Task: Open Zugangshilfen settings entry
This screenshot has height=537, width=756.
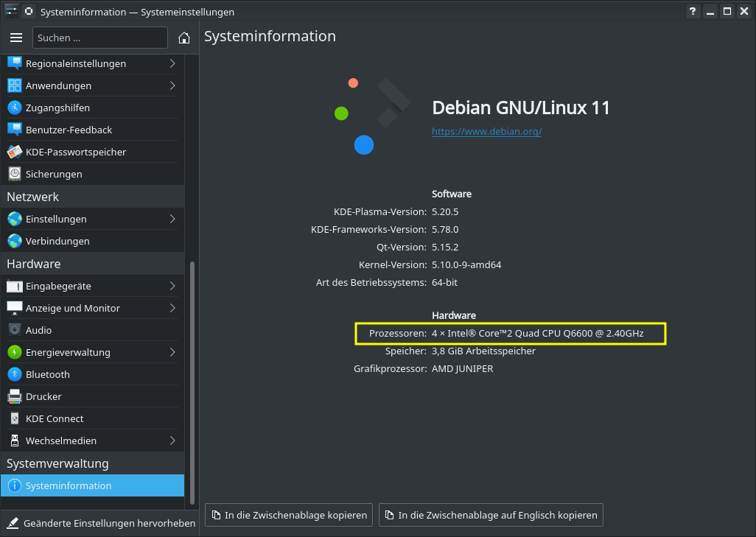Action: pyautogui.click(x=93, y=108)
